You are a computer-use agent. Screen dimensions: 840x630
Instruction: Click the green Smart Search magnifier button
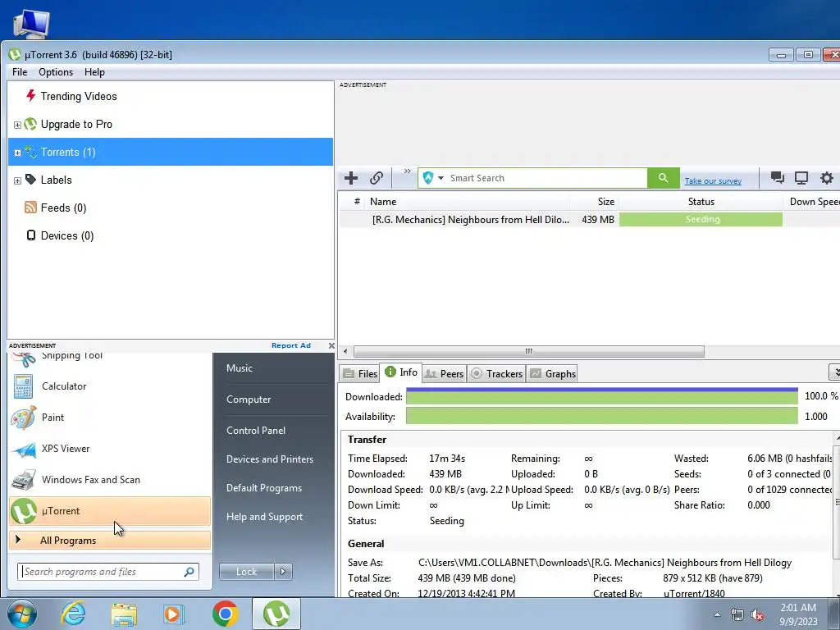tap(663, 178)
